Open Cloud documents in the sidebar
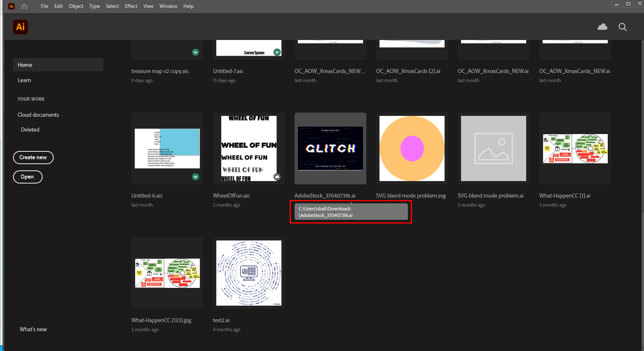The image size is (644, 351). click(x=38, y=115)
